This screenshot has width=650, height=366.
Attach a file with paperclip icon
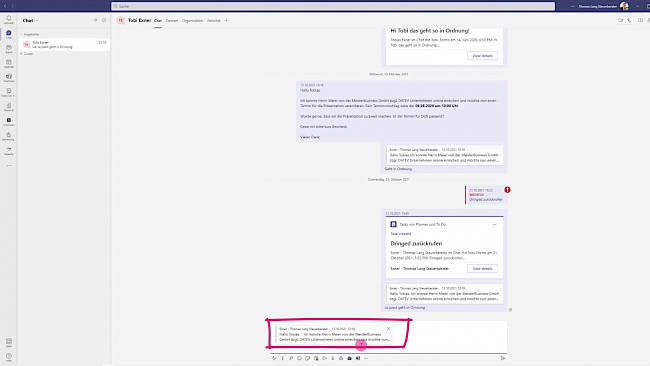(x=291, y=358)
